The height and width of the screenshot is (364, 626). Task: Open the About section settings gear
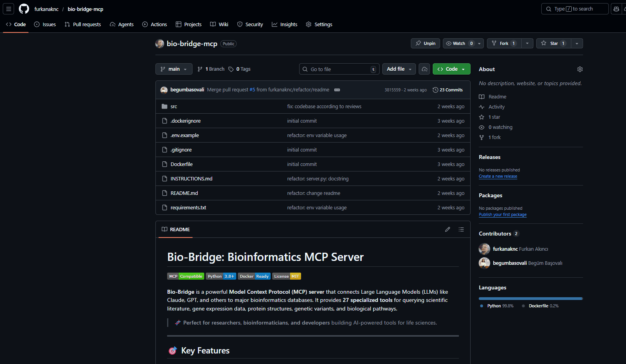coord(580,69)
